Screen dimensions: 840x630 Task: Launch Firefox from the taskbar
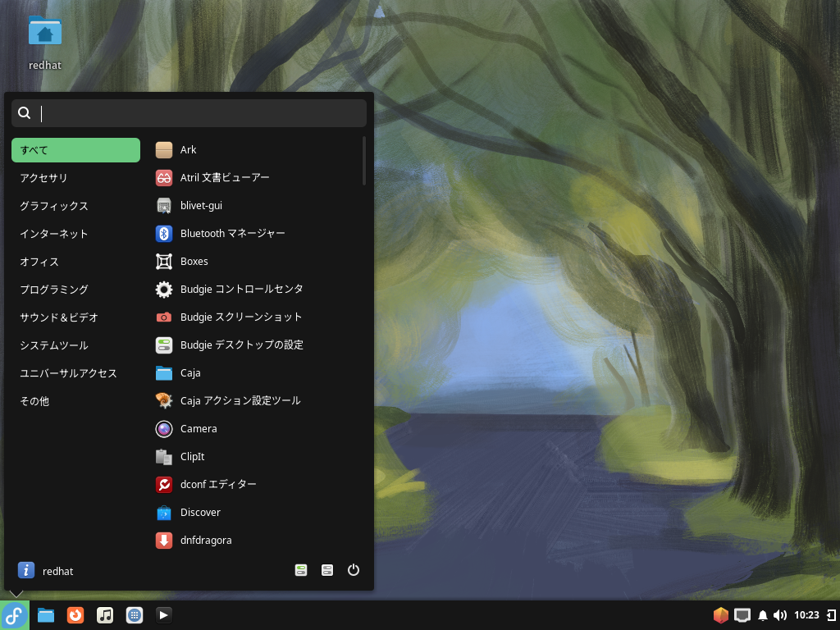[75, 615]
